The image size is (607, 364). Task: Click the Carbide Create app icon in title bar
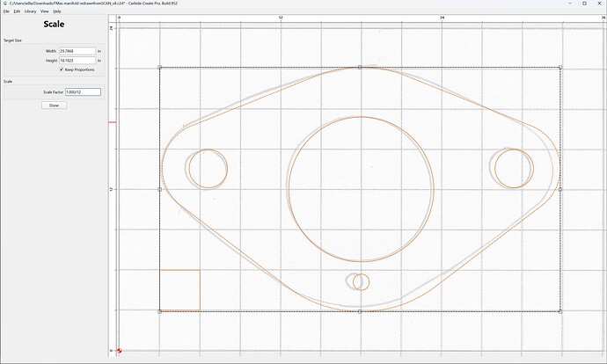click(5, 4)
